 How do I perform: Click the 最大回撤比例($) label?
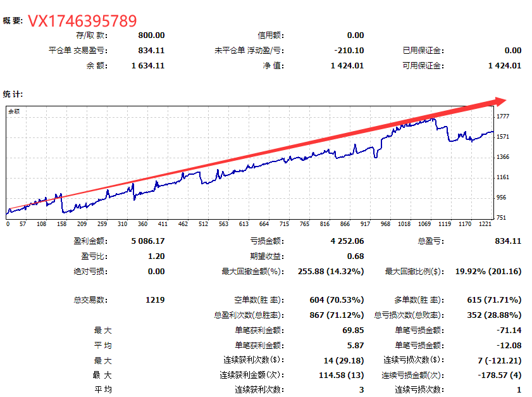pos(414,272)
